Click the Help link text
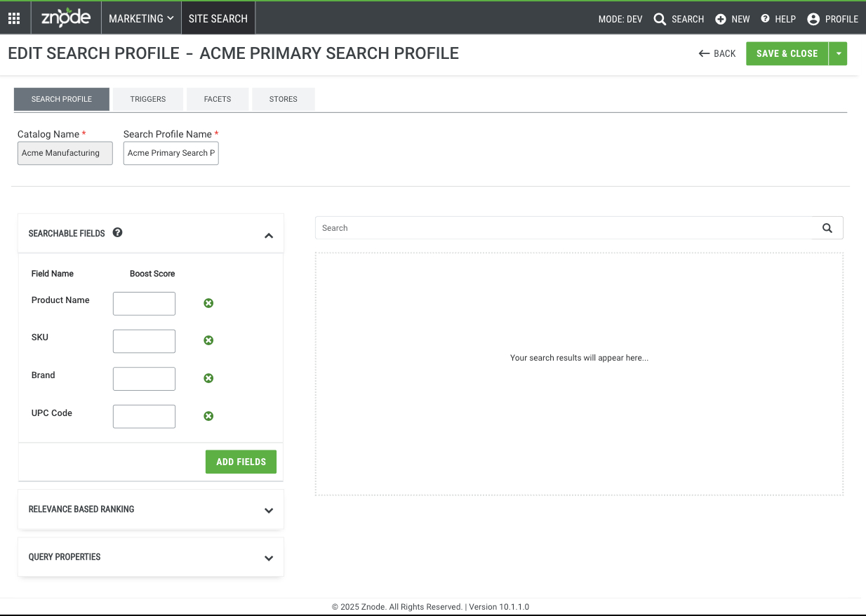 point(785,19)
